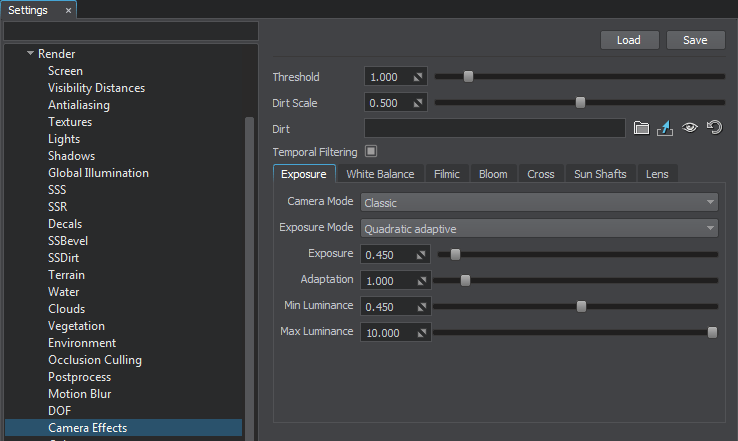Click the Dirt texture path field
Viewport: 738px width, 441px height.
point(495,128)
